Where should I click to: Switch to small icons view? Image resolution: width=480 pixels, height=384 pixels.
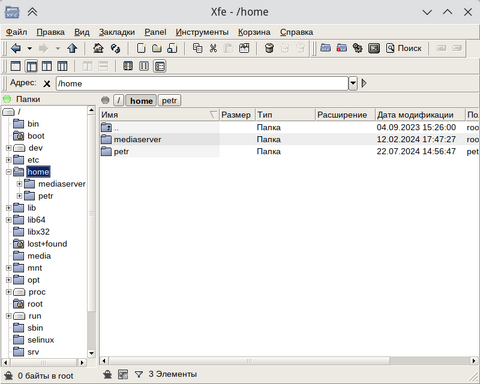tap(144, 66)
